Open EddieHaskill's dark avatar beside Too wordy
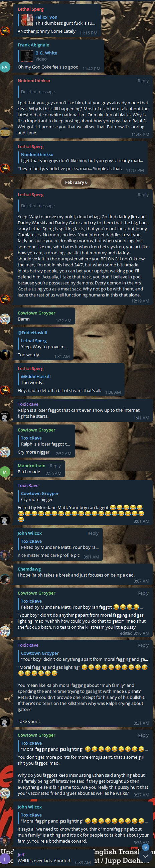This screenshot has height=868, width=155. click(5, 355)
